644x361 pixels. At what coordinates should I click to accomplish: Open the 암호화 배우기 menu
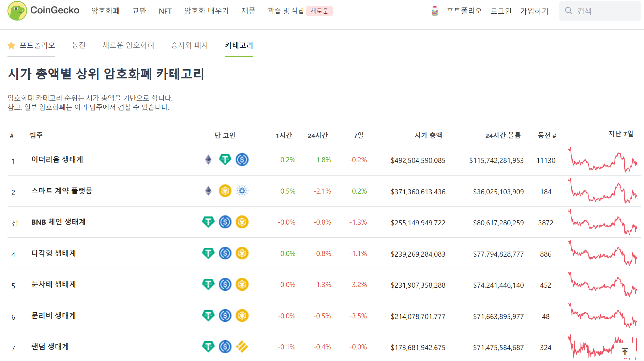click(207, 11)
